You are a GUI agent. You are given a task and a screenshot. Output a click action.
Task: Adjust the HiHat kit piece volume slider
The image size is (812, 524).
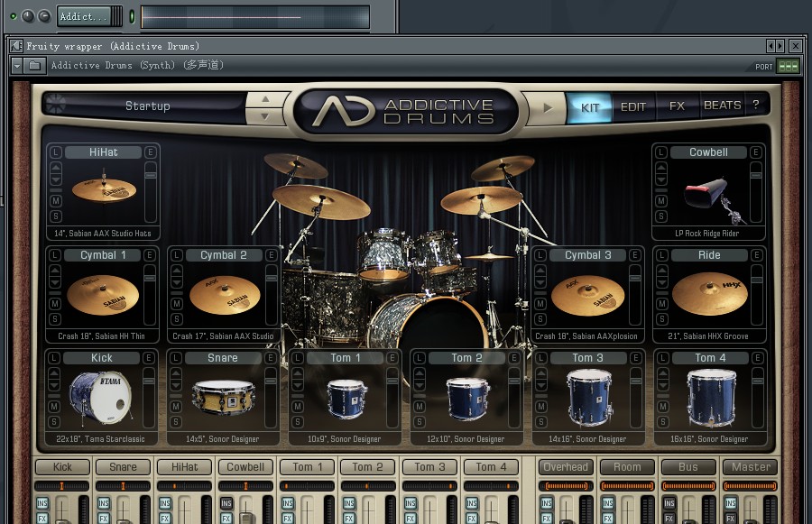point(151,191)
